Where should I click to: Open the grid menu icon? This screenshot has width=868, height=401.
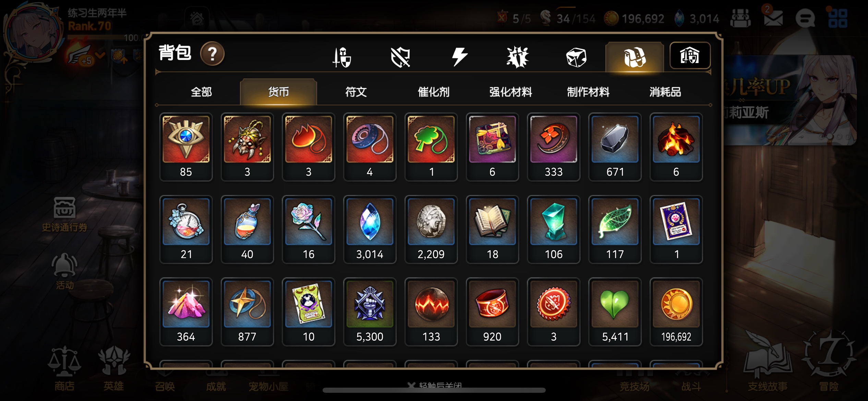pyautogui.click(x=837, y=18)
